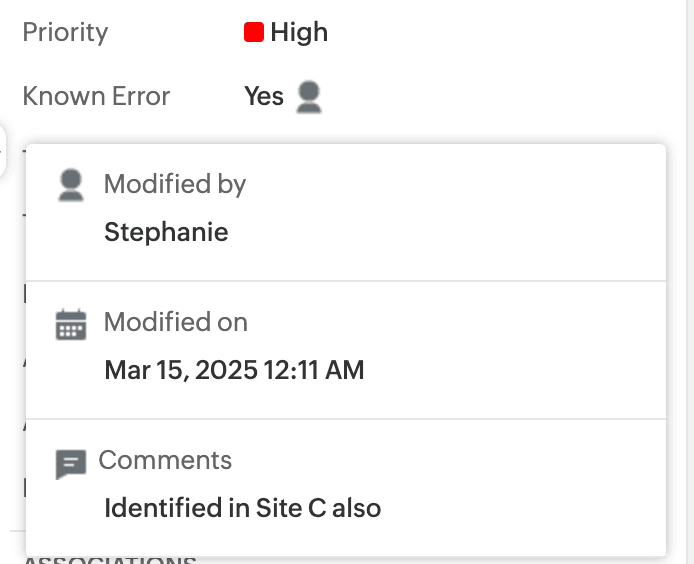The height and width of the screenshot is (564, 694).
Task: Click the Modified by heading in popup
Action: pos(175,184)
